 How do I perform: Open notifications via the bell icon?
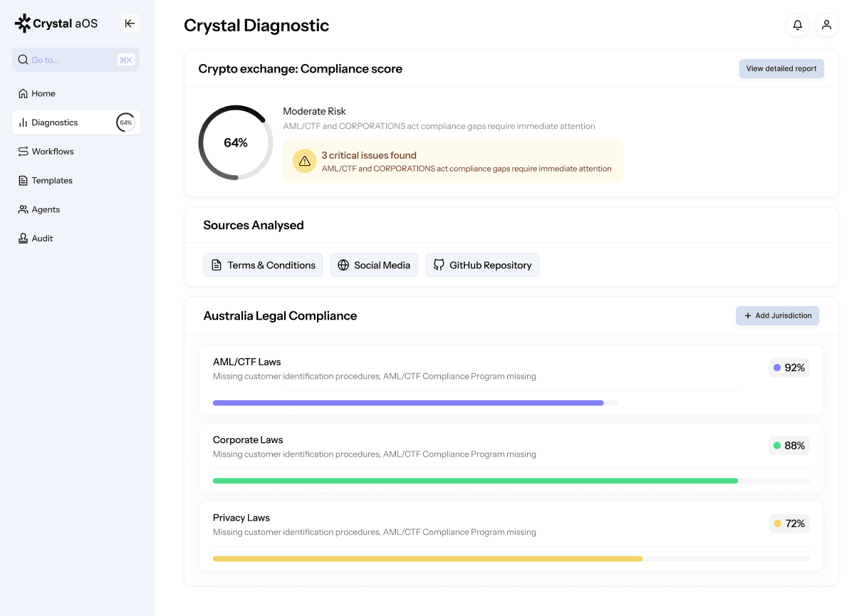point(797,25)
